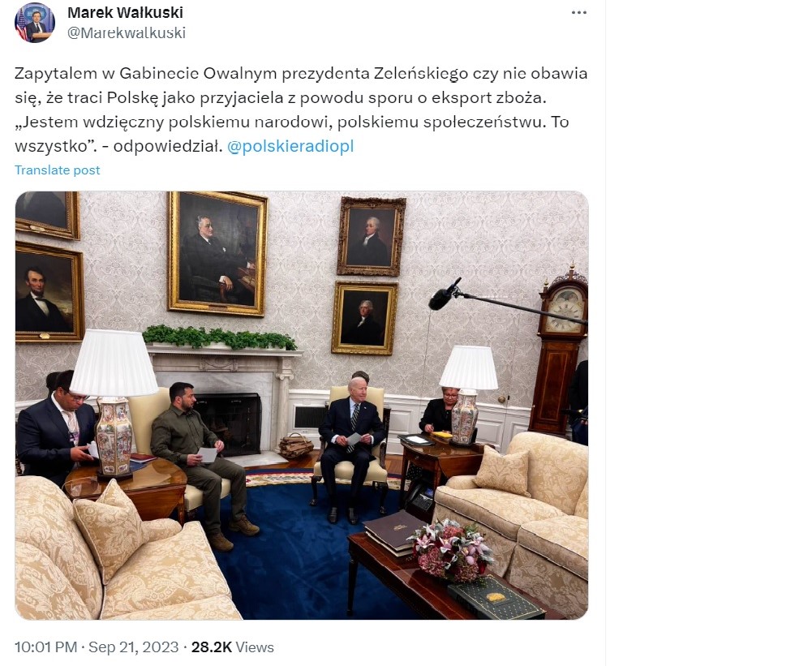The image size is (812, 666).
Task: Click the left white lampshade in photo
Action: point(114,363)
